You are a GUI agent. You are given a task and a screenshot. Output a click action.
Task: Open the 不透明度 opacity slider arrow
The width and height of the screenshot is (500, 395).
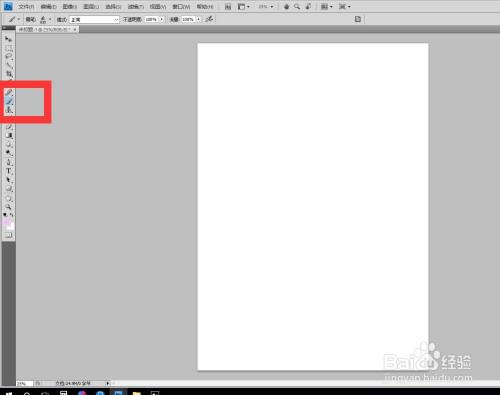[162, 20]
